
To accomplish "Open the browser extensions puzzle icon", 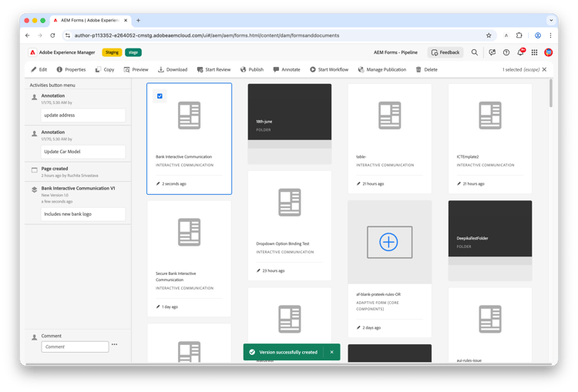I will click(x=519, y=35).
